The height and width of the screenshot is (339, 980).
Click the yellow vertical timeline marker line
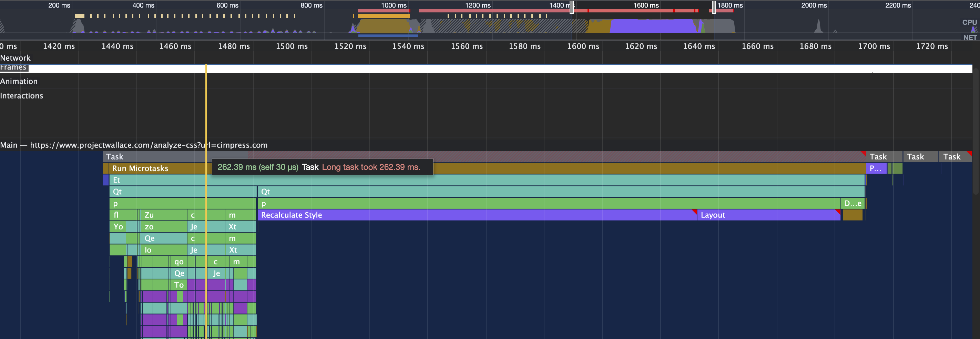206,114
